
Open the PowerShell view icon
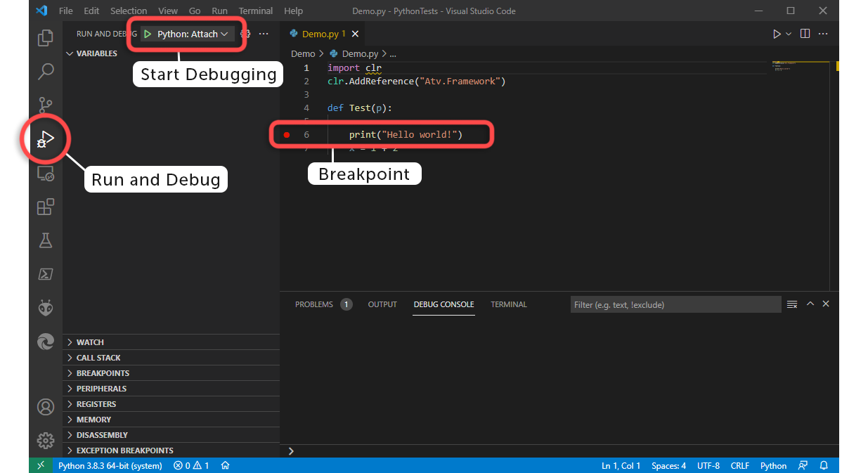(46, 274)
